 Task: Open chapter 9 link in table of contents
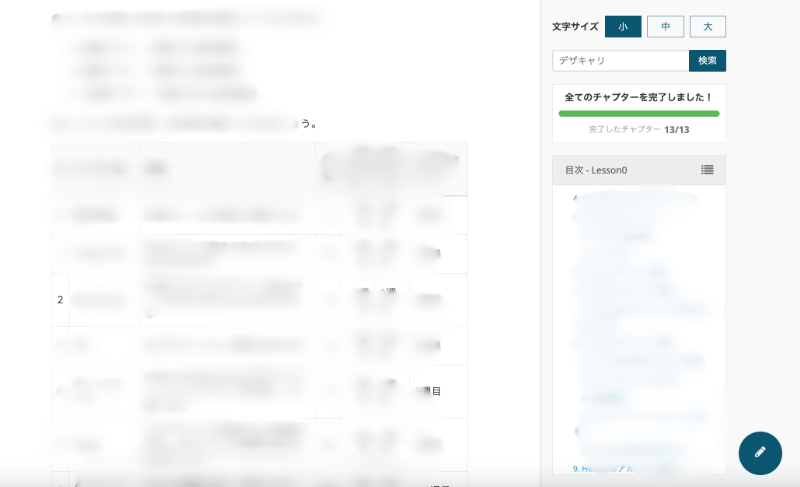coord(610,468)
